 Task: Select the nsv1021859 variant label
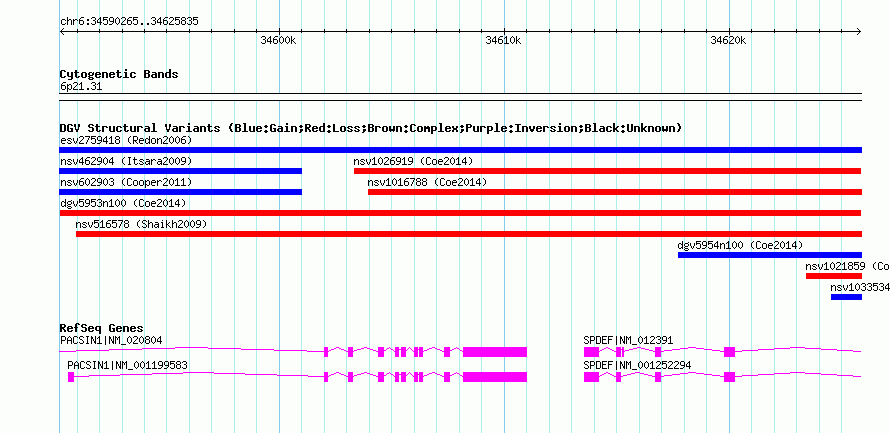(x=847, y=266)
